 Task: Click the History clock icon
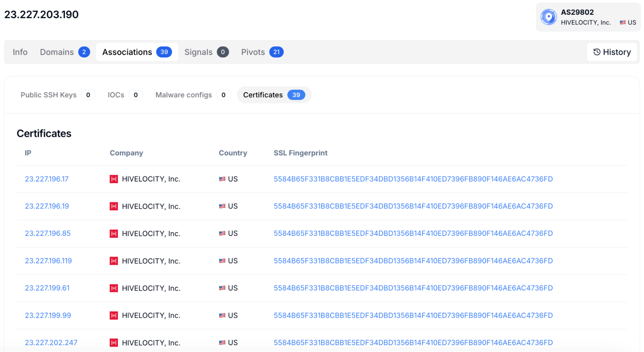click(x=597, y=52)
